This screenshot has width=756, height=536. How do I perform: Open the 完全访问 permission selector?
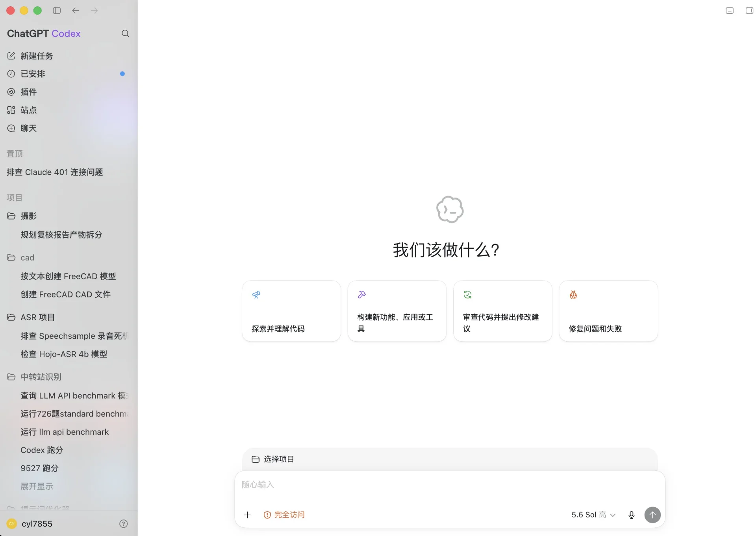coord(284,515)
